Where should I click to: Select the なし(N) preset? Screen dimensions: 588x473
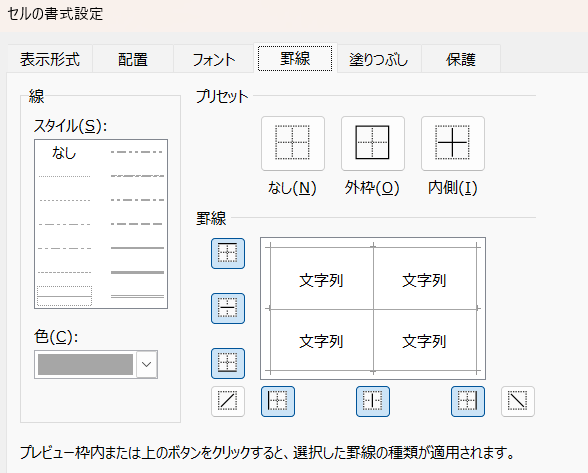(x=293, y=143)
